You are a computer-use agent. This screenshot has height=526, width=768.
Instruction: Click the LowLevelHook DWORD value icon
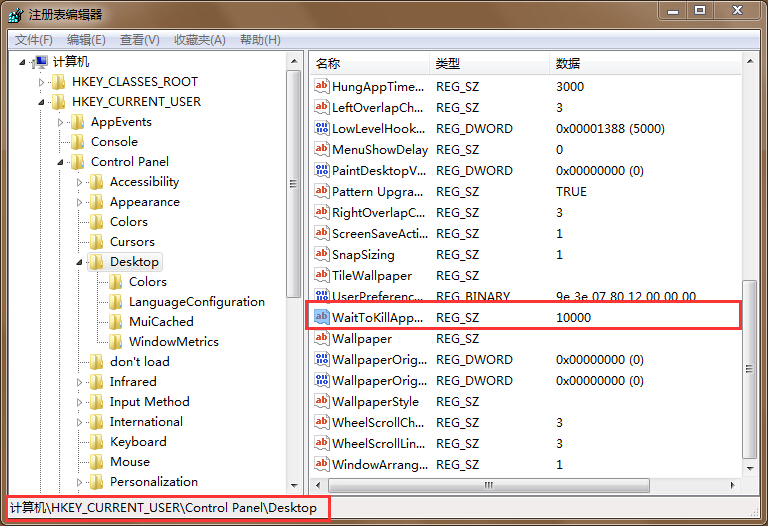click(x=322, y=128)
